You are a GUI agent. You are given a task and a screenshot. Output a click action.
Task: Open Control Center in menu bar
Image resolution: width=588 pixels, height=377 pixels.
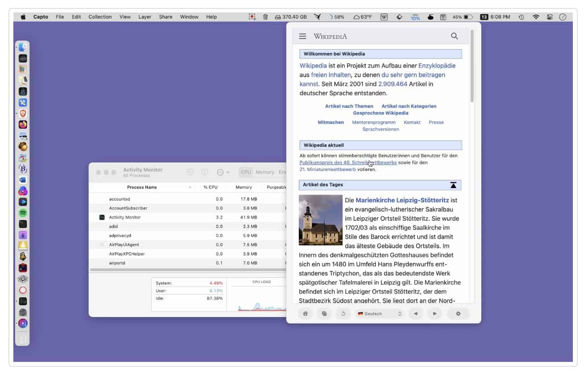pyautogui.click(x=550, y=17)
